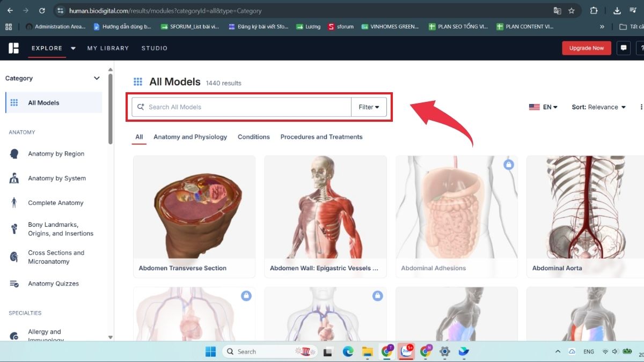Click the Cross Sections kidney icon
This screenshot has height=362, width=644.
(x=14, y=257)
